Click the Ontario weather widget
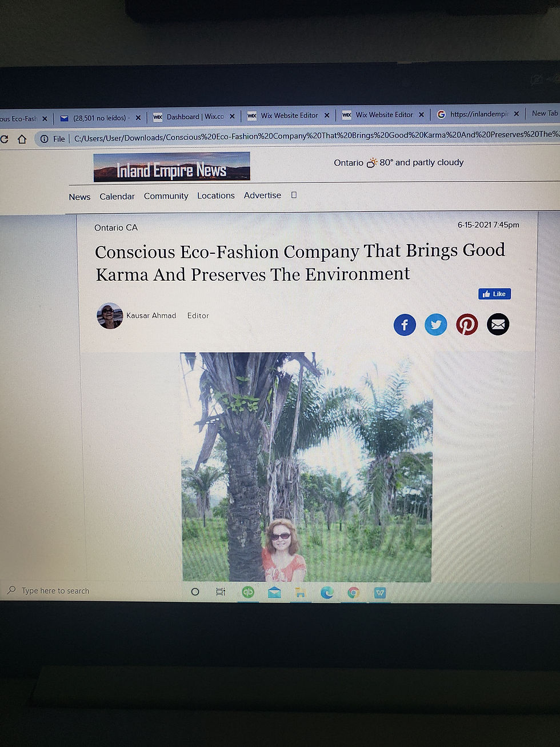Image resolution: width=560 pixels, height=747 pixels. coord(399,162)
